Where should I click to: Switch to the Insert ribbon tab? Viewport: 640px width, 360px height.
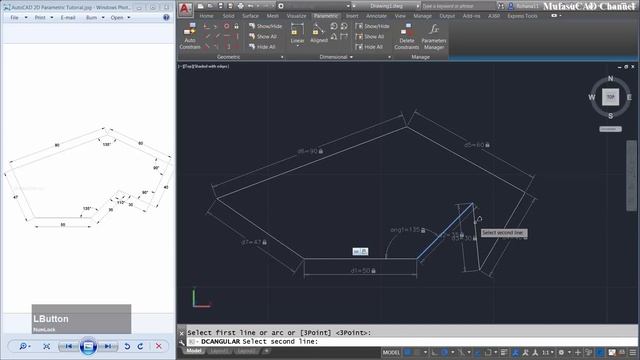(352, 16)
